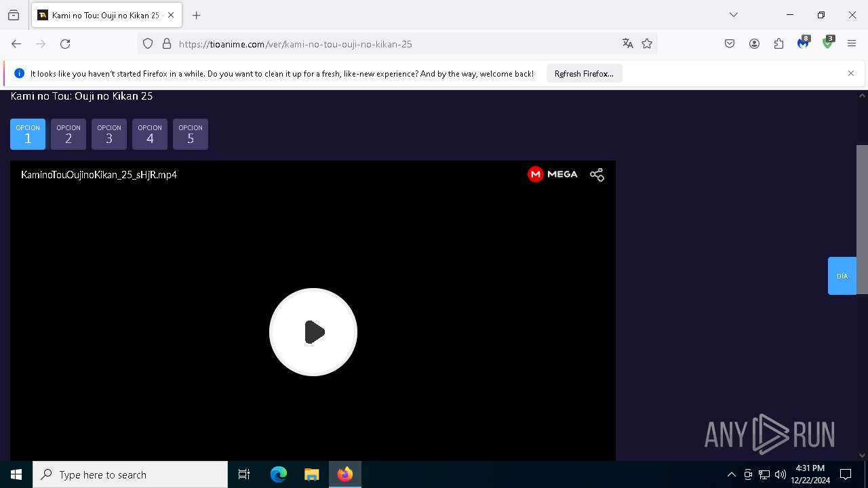Switch to Opcion 3 video source
The image size is (868, 488).
(x=109, y=134)
